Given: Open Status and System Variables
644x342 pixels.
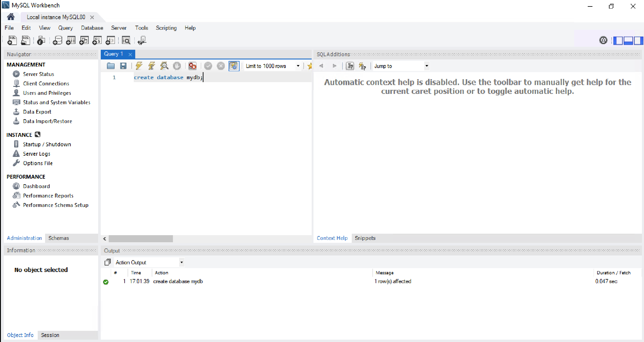Looking at the screenshot, I should (57, 102).
